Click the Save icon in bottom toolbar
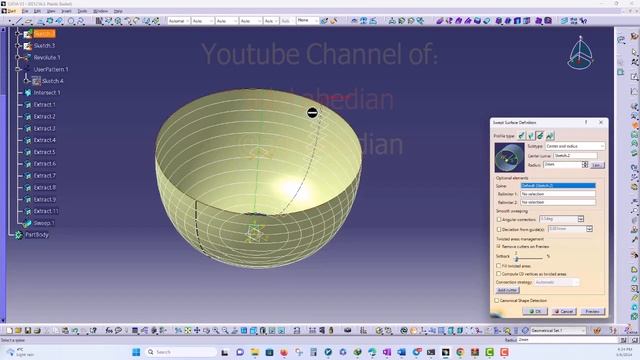The width and height of the screenshot is (640, 360). [28, 331]
